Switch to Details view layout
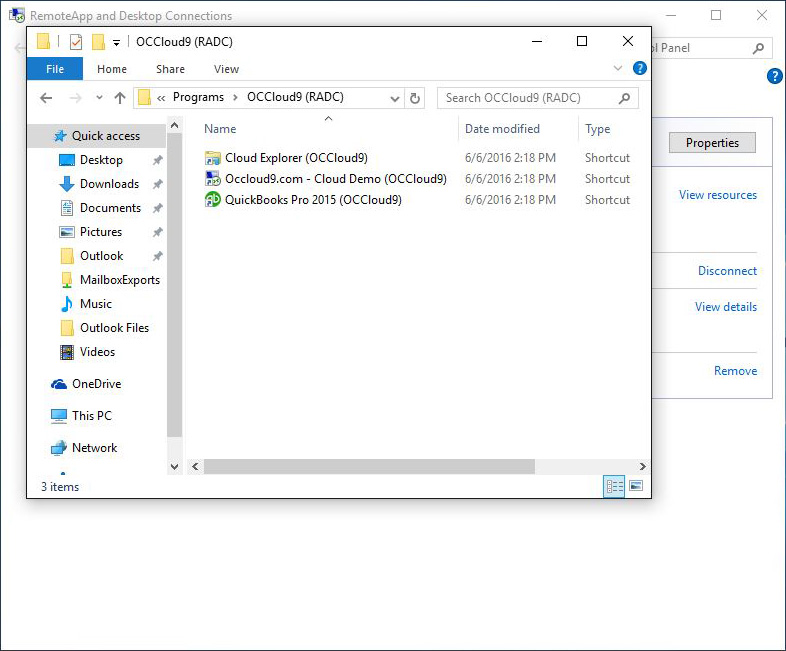The height and width of the screenshot is (651, 786). pyautogui.click(x=615, y=486)
